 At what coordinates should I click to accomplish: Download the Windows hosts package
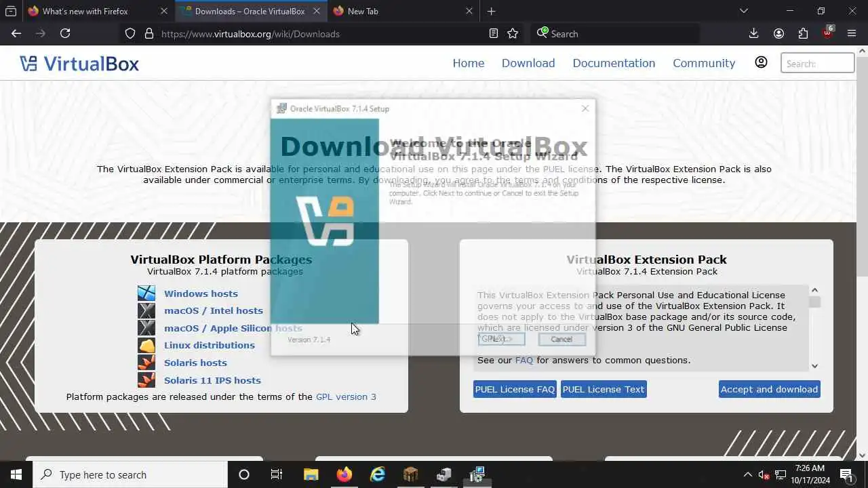[x=201, y=293]
